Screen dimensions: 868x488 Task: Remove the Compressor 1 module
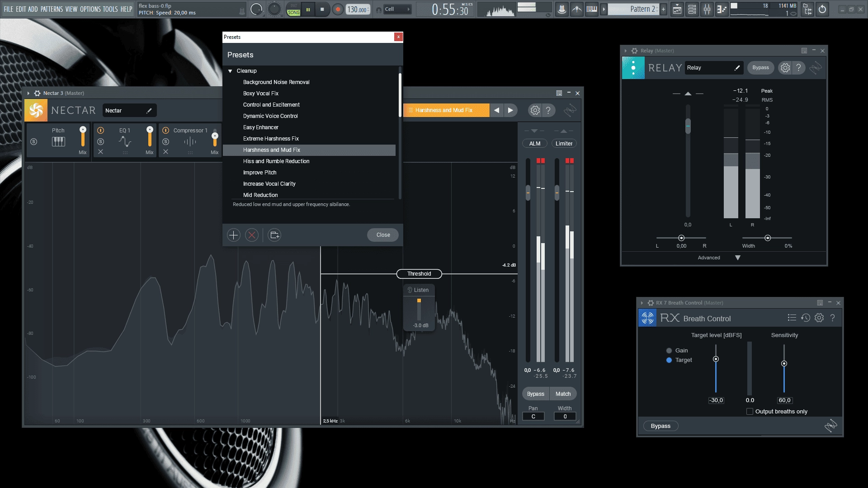pos(166,152)
